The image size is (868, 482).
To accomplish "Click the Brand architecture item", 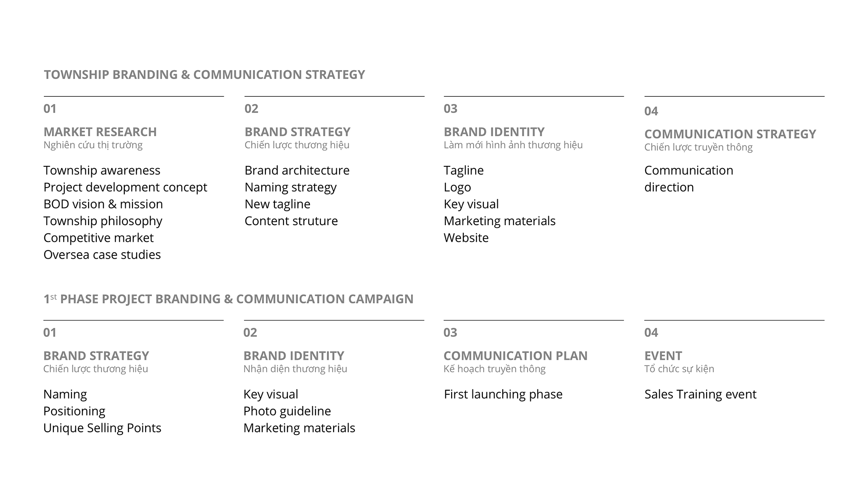I will 297,170.
